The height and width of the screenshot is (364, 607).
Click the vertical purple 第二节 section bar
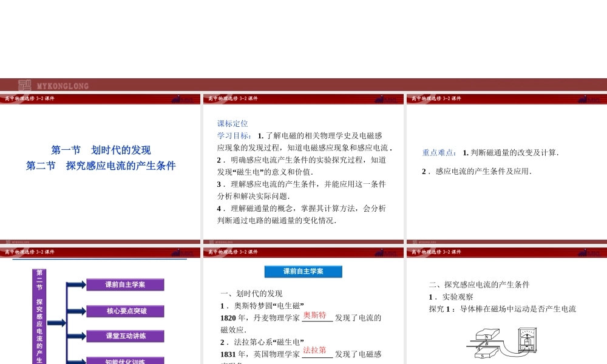(39, 315)
